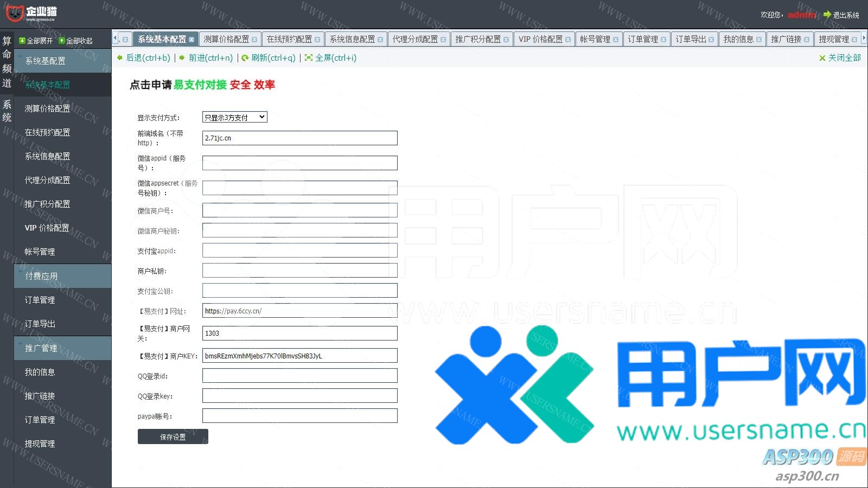Click the 企业猫 logo

point(31,12)
